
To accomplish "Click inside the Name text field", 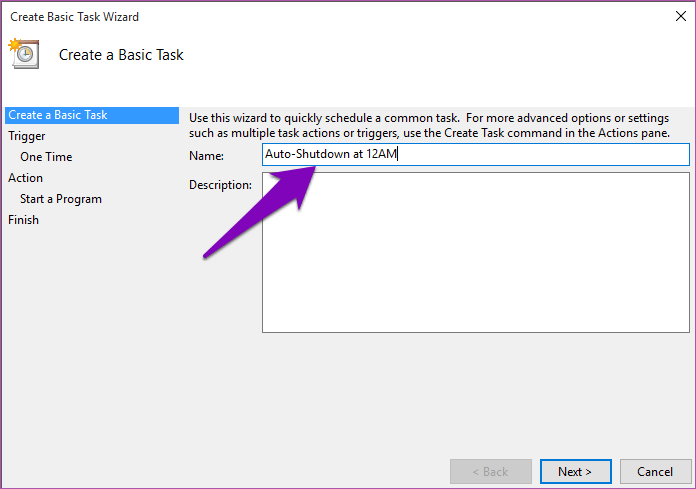I will (x=475, y=154).
